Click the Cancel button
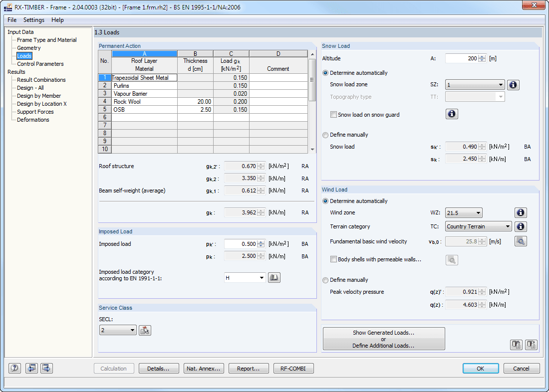Viewport: 549px width, 392px height. tap(522, 368)
